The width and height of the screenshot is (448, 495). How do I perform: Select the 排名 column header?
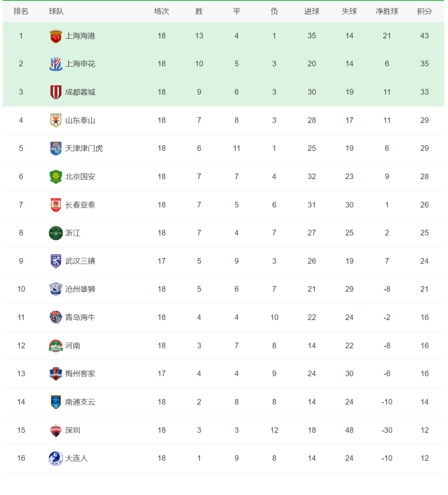(x=21, y=12)
